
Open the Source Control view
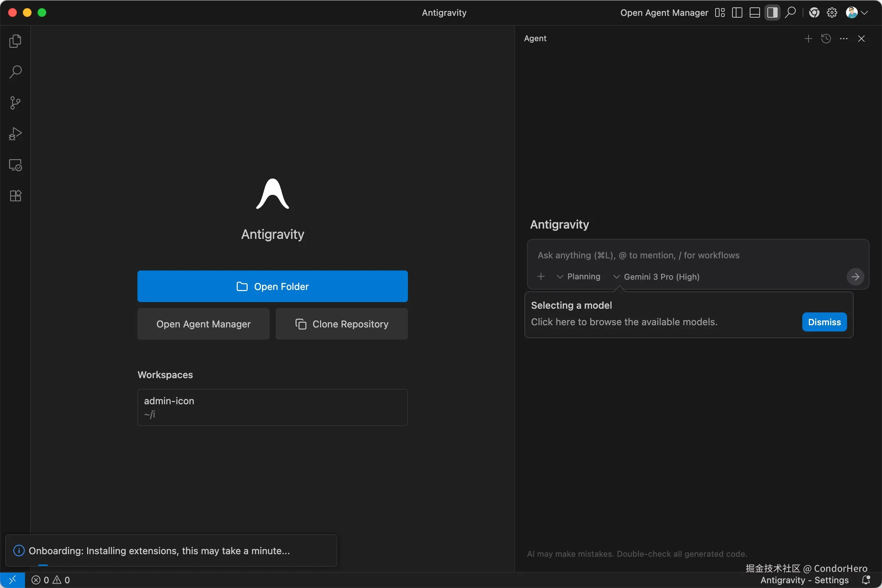pos(15,103)
